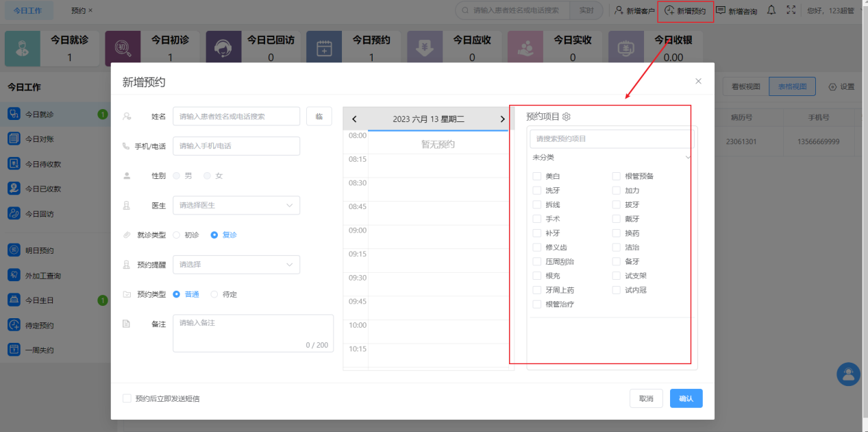This screenshot has width=868, height=432.
Task: Click the 今日就诊 summary card icon
Action: [23, 49]
